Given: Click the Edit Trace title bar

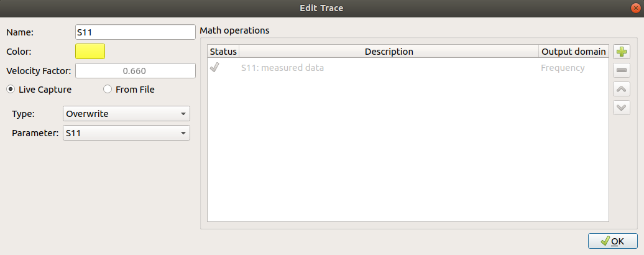Looking at the screenshot, I should [321, 8].
